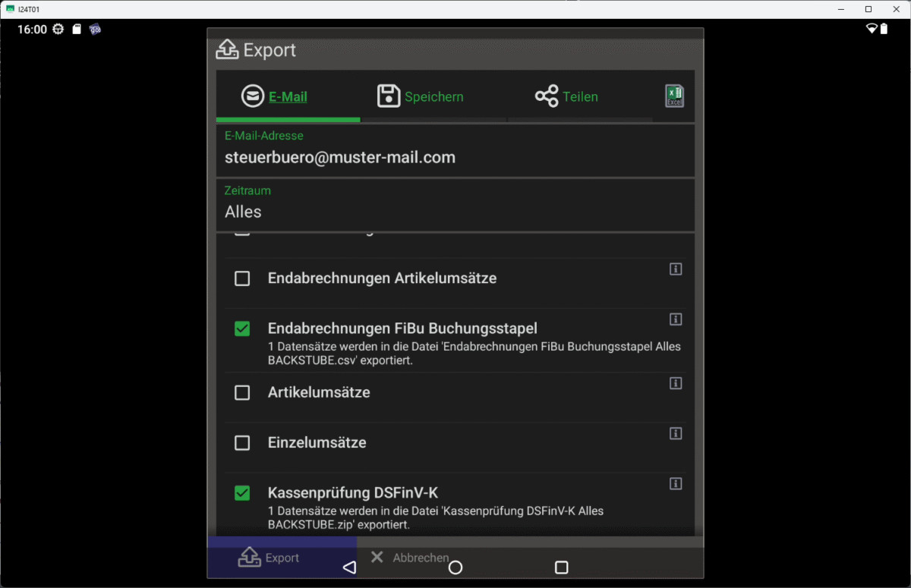This screenshot has width=911, height=588.
Task: Check the Einzelumsätze checkbox
Action: point(242,443)
